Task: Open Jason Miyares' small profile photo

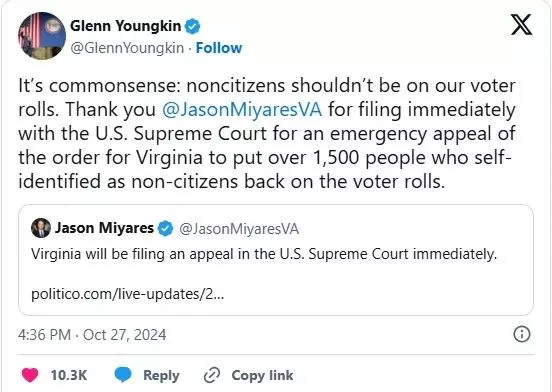Action: coord(41,228)
